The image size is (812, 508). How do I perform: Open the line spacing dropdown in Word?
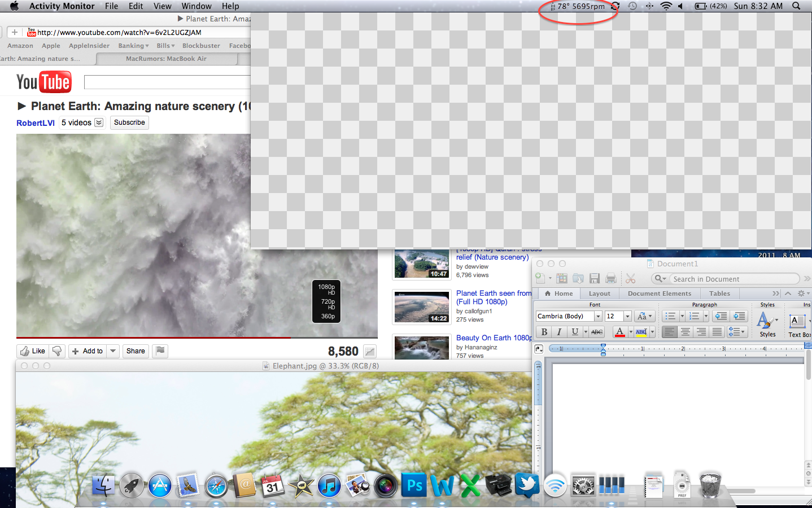click(737, 332)
